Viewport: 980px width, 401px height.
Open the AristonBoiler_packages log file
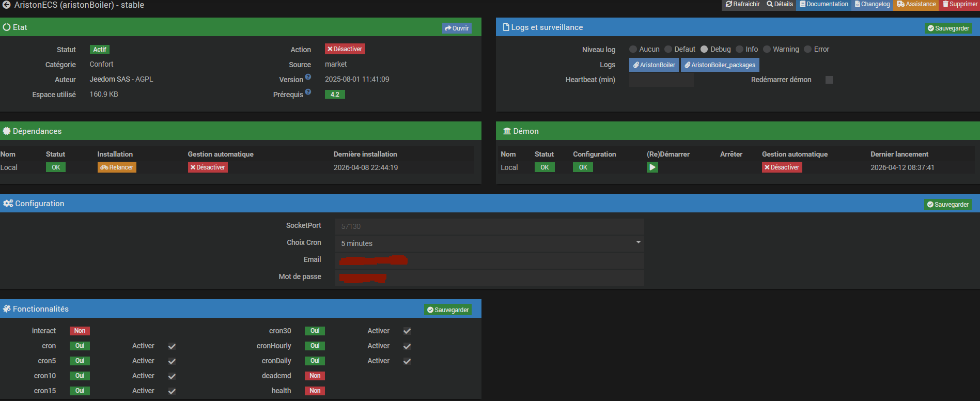tap(720, 65)
